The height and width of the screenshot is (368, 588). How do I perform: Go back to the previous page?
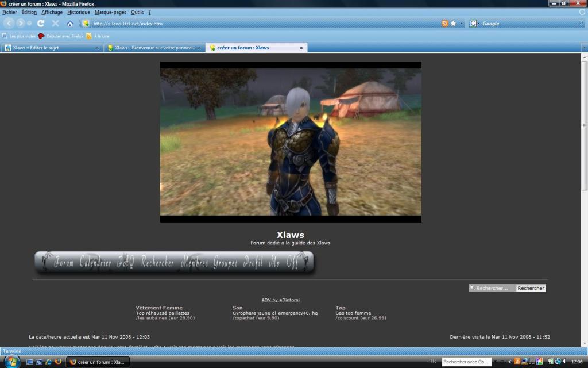(9, 23)
